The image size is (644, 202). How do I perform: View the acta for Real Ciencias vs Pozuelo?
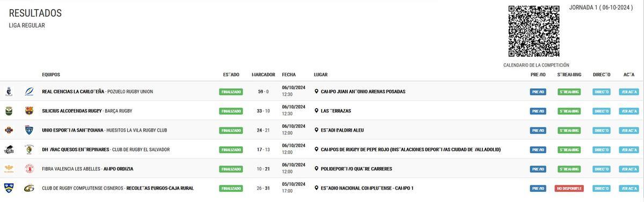tap(629, 92)
